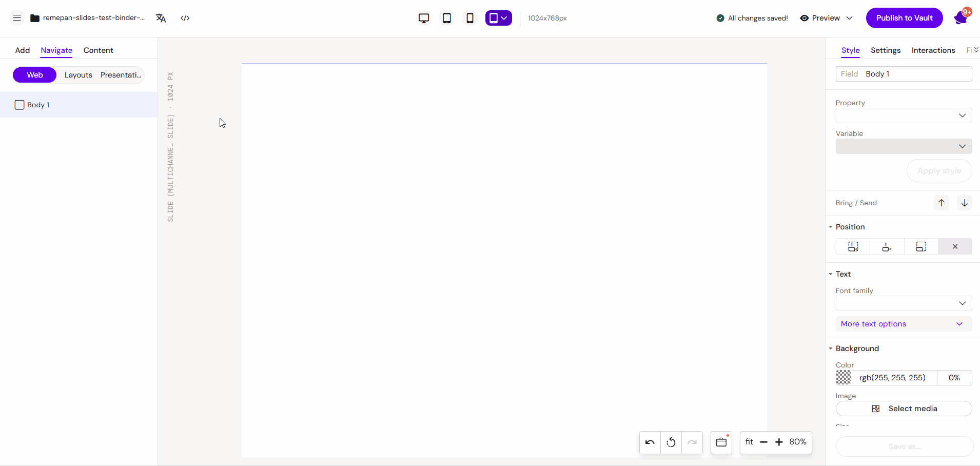Click the project folder icon
980x466 pixels.
pyautogui.click(x=35, y=18)
